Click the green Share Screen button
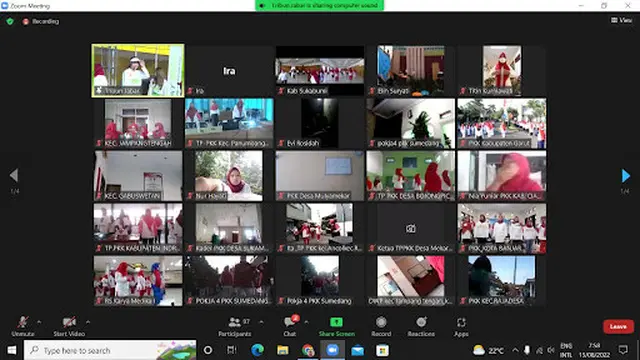 pyautogui.click(x=336, y=327)
